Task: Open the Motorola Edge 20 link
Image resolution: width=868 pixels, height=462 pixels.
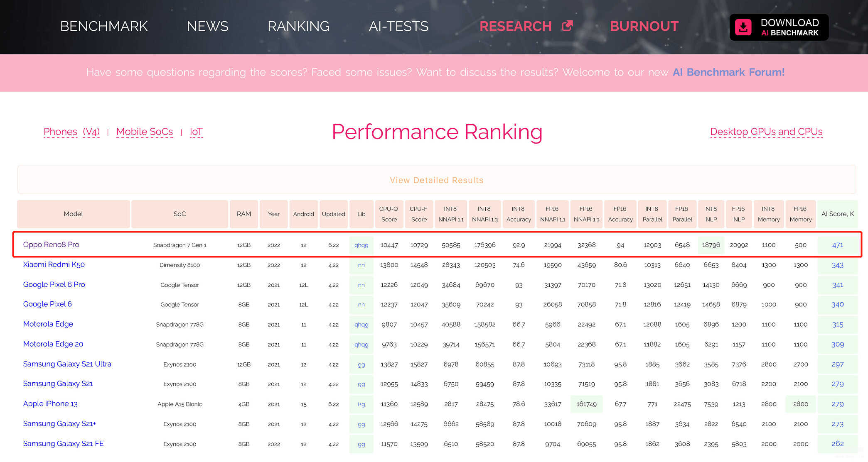Action: click(x=53, y=344)
